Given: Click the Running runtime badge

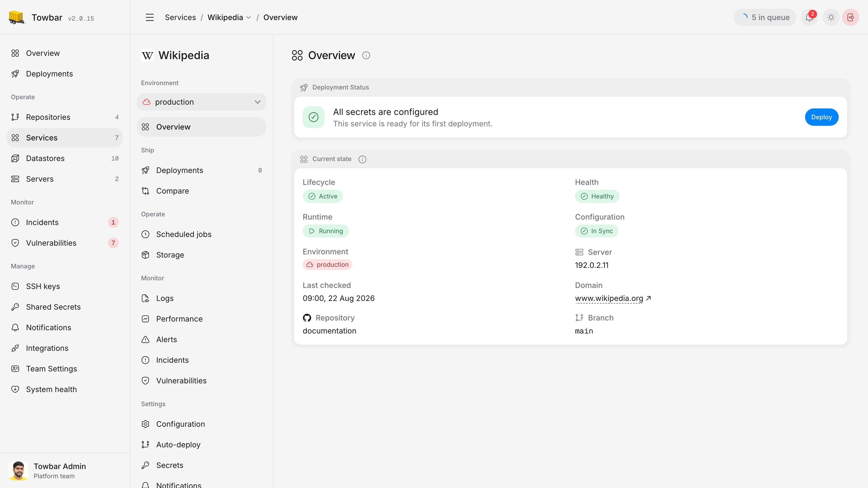Looking at the screenshot, I should 325,231.
